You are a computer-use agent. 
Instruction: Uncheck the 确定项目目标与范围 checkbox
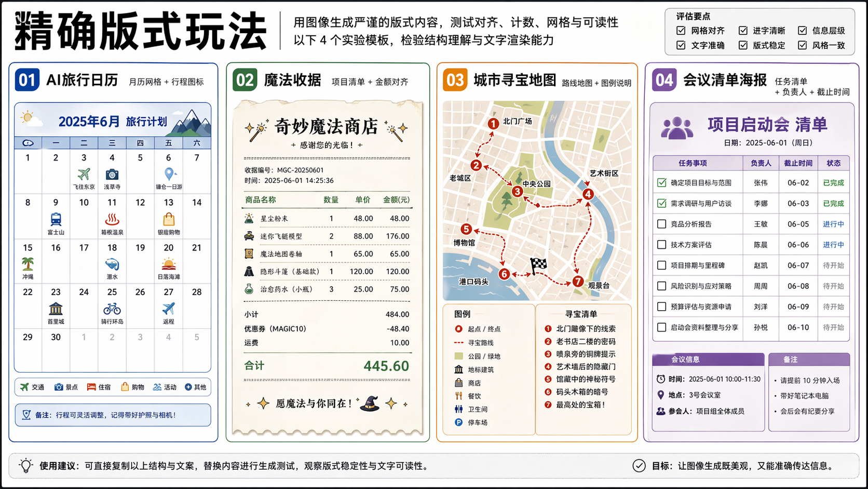click(x=661, y=183)
